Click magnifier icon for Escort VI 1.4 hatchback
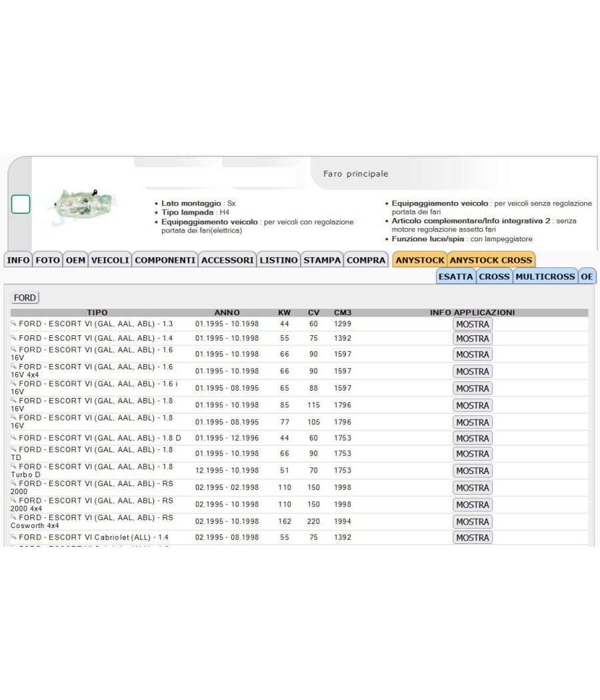 [13, 337]
